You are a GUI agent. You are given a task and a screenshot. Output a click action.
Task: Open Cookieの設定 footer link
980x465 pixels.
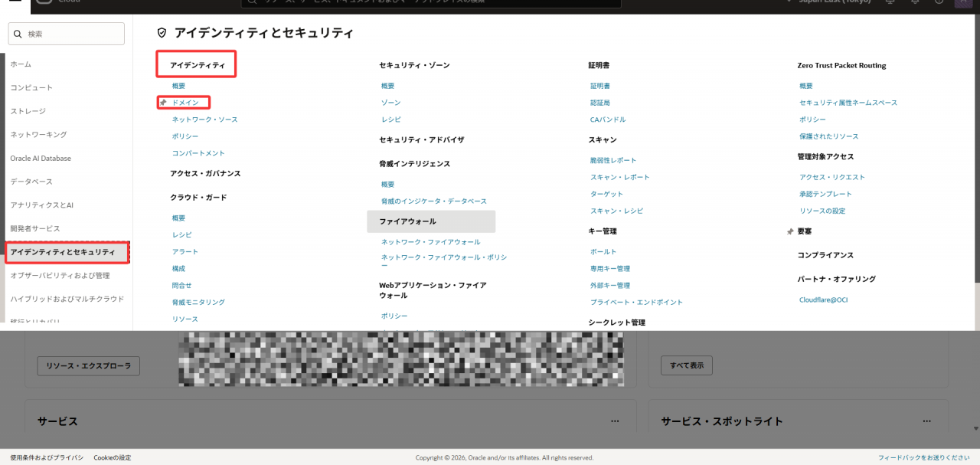[113, 458]
